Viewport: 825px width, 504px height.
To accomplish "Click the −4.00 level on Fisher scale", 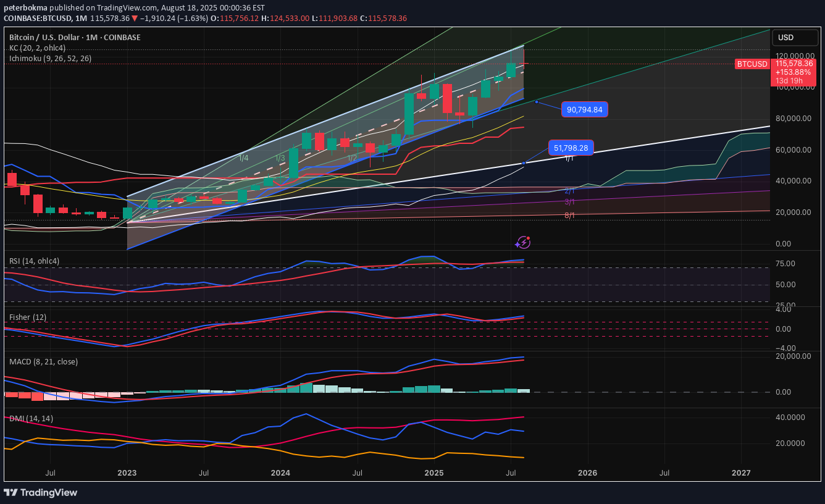I will [x=784, y=348].
